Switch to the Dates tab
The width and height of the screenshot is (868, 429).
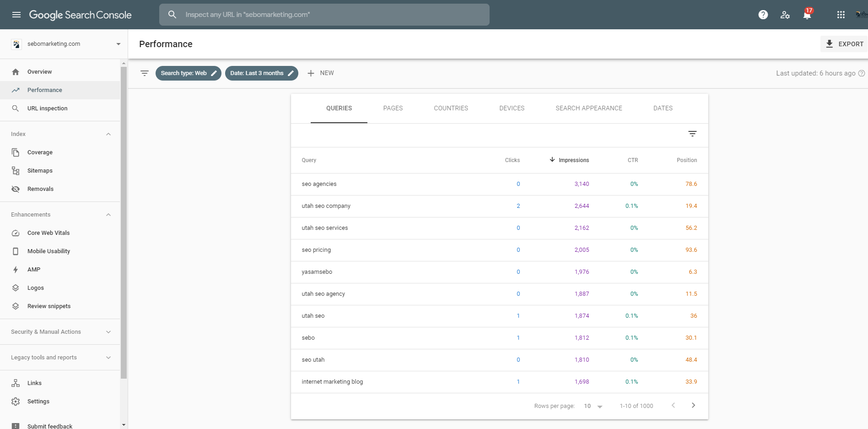663,109
